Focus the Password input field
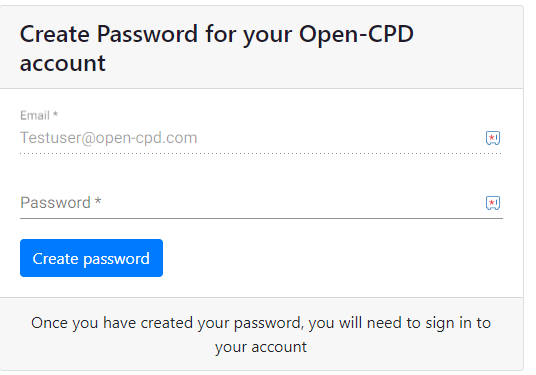 [262, 203]
